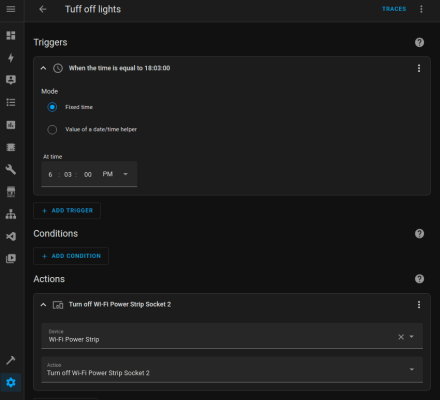
Task: Collapse the Turn off Wi-Fi Power Strip action
Action: (43, 305)
